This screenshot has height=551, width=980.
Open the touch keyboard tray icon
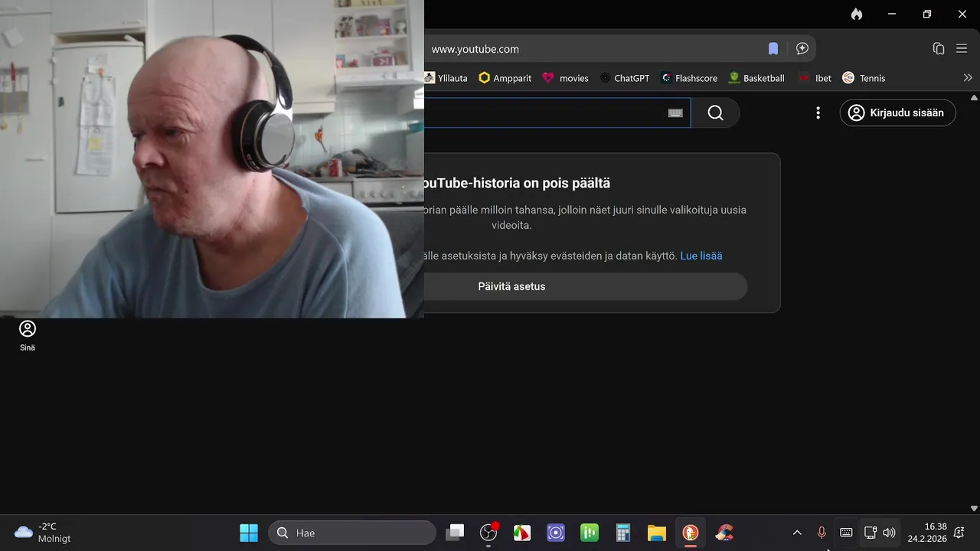846,533
